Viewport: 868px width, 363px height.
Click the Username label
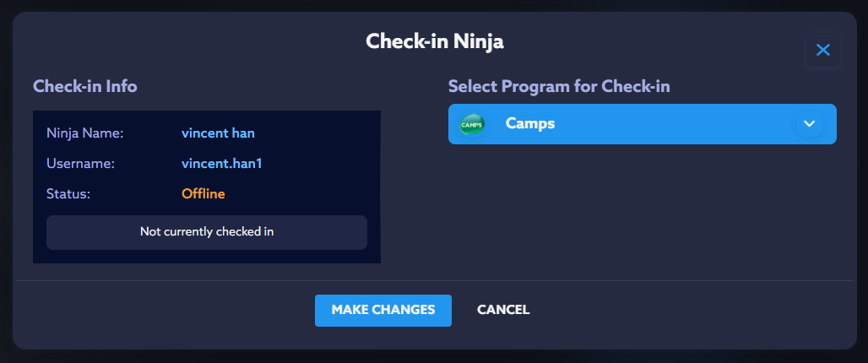(x=80, y=164)
